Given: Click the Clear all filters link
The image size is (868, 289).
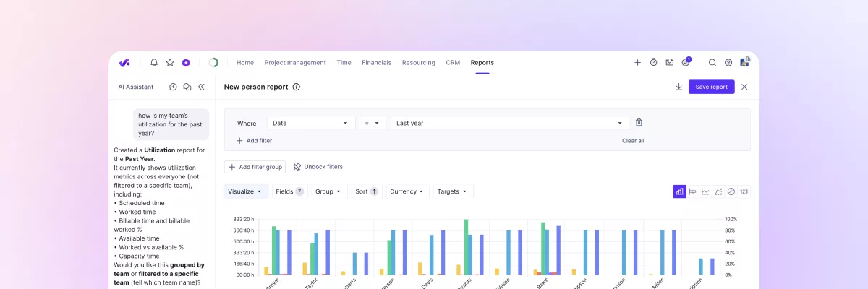Looking at the screenshot, I should point(633,141).
